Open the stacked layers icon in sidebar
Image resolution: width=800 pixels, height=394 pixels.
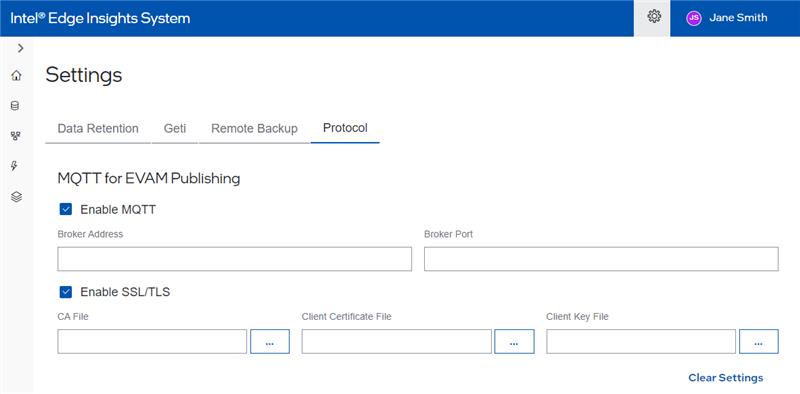[x=16, y=196]
